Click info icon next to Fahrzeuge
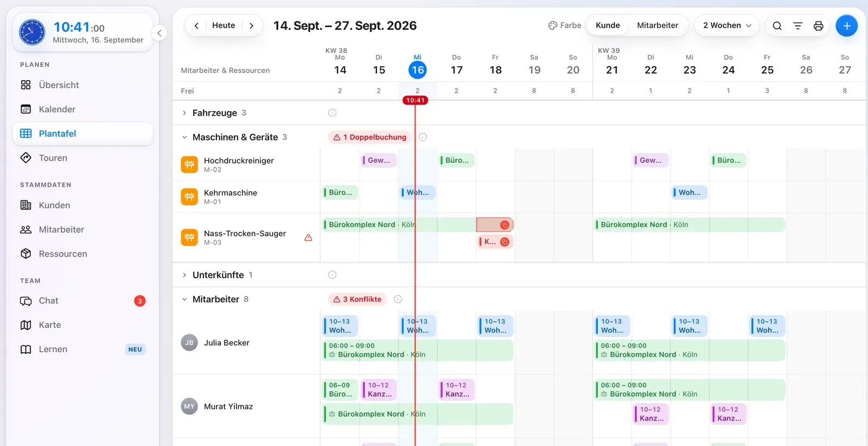 [332, 113]
